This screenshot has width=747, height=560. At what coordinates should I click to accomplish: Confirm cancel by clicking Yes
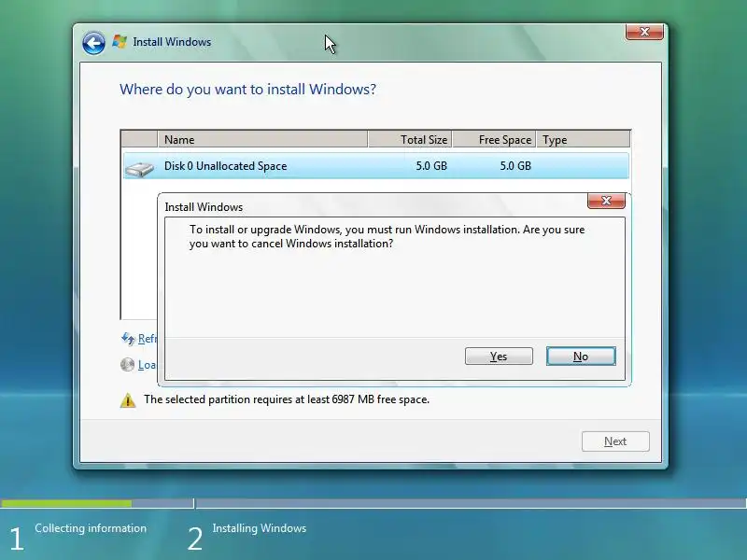click(499, 357)
